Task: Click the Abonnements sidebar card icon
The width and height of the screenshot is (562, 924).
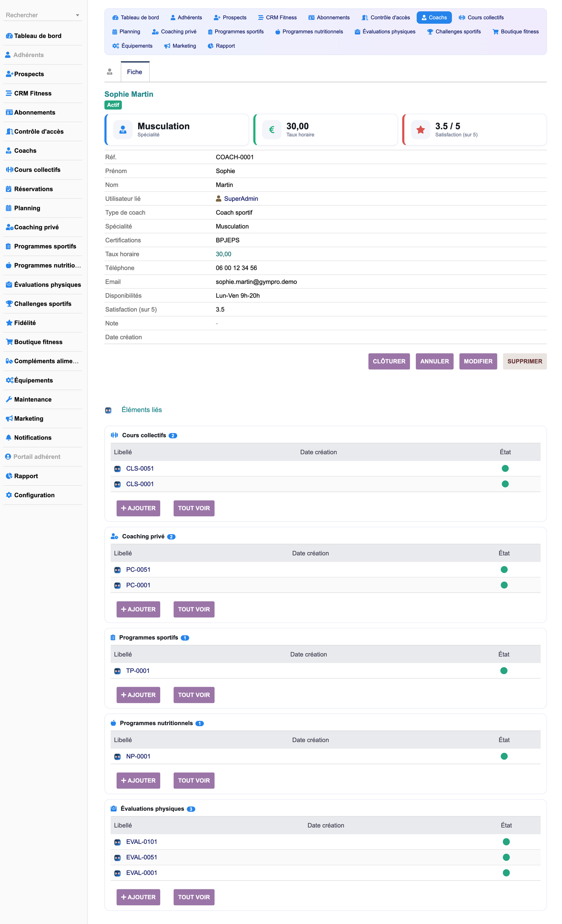Action: (x=9, y=112)
